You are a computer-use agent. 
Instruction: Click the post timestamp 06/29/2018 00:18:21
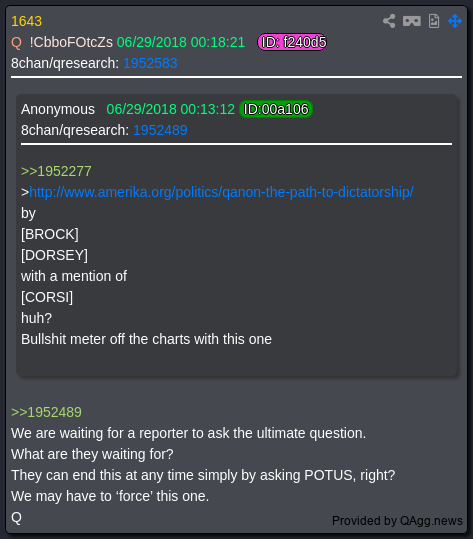point(181,42)
